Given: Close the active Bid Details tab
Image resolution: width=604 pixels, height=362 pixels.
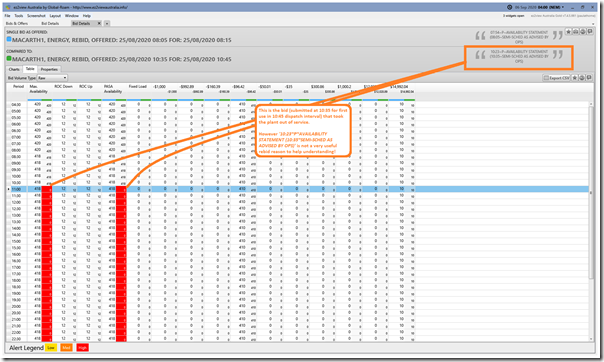Looking at the screenshot, I should tap(99, 23).
